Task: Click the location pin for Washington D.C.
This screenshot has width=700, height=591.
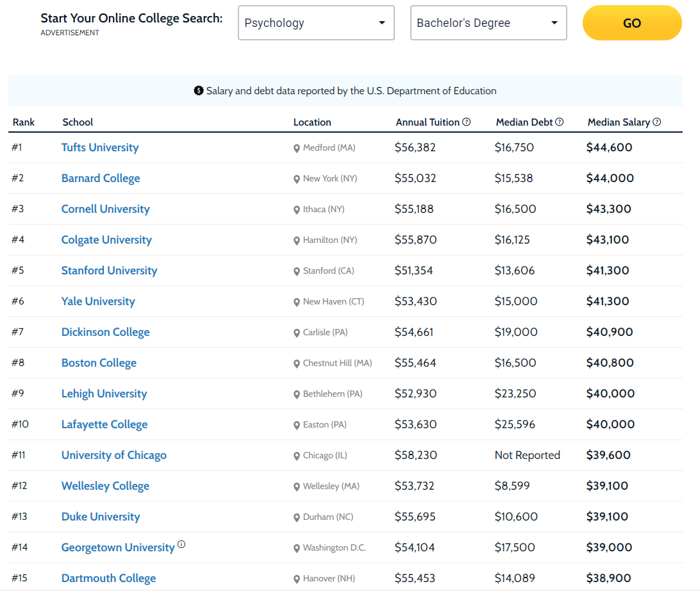Action: coord(296,549)
